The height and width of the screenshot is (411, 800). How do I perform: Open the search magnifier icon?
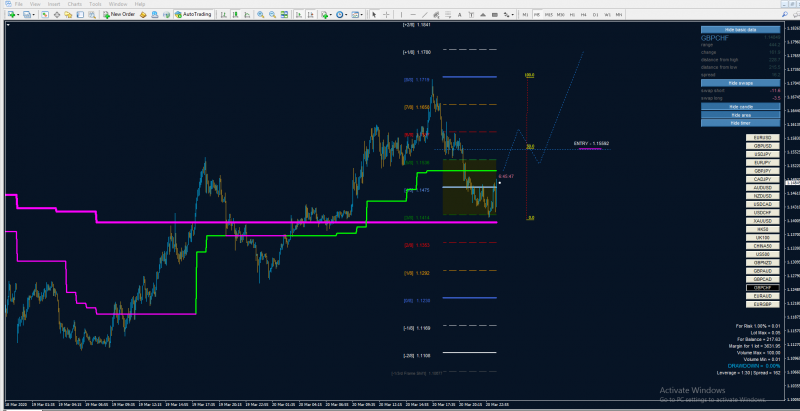click(785, 15)
